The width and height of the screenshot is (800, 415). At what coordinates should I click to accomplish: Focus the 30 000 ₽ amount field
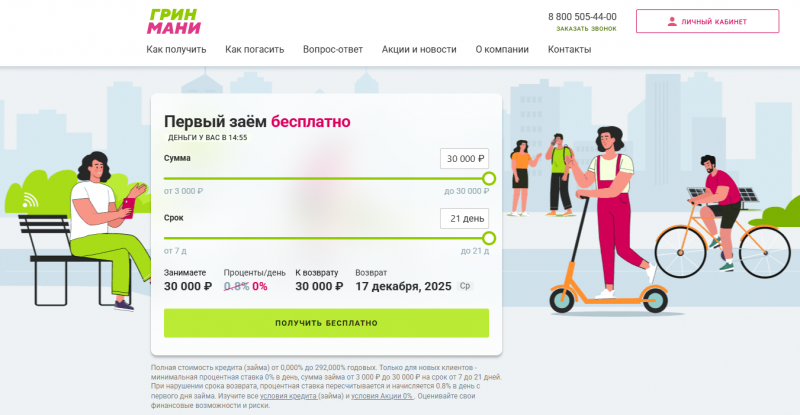click(464, 159)
